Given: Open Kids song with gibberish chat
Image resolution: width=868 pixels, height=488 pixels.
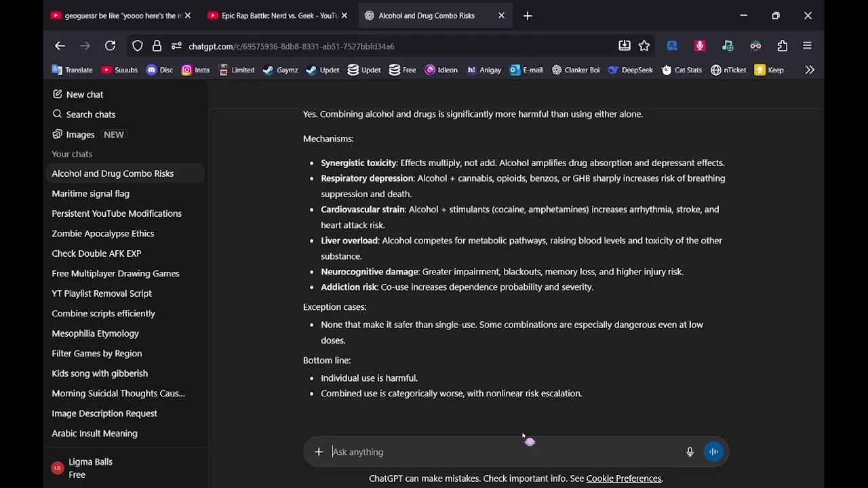Looking at the screenshot, I should tap(125, 373).
